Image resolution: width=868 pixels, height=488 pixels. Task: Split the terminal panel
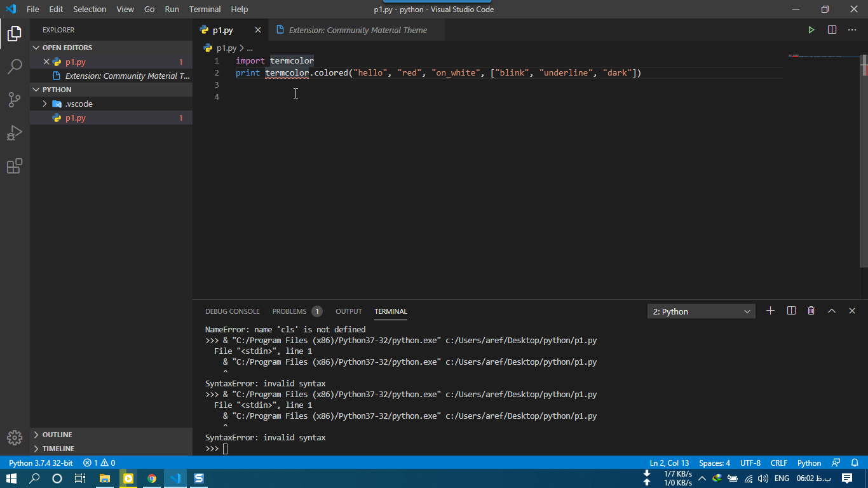point(791,311)
